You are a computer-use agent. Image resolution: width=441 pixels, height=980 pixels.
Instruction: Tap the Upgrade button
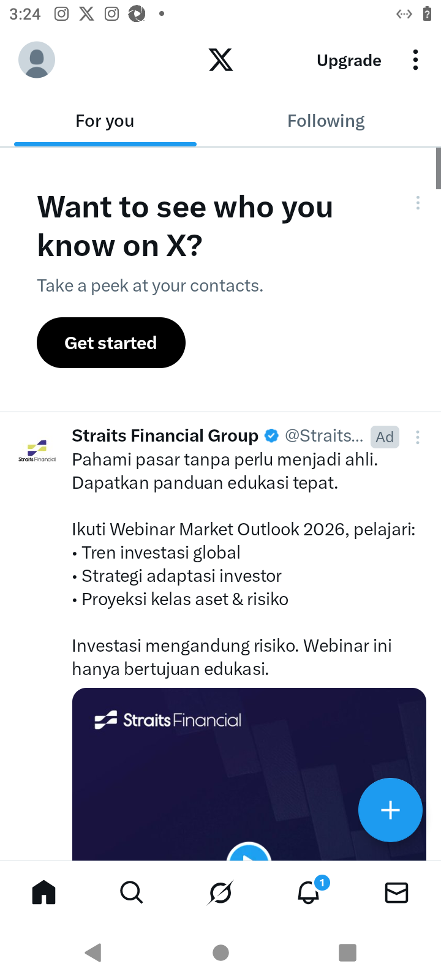(x=349, y=61)
